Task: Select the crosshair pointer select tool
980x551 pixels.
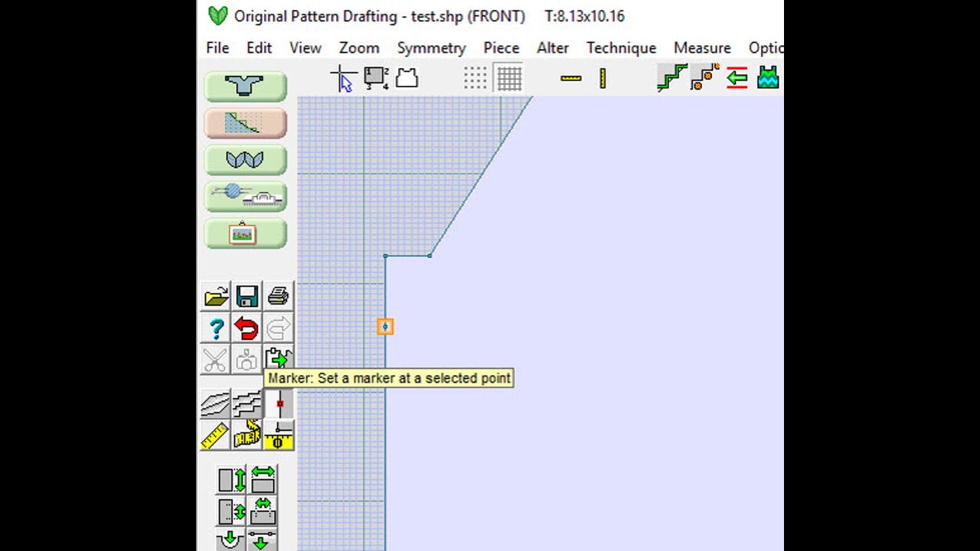Action: [342, 78]
